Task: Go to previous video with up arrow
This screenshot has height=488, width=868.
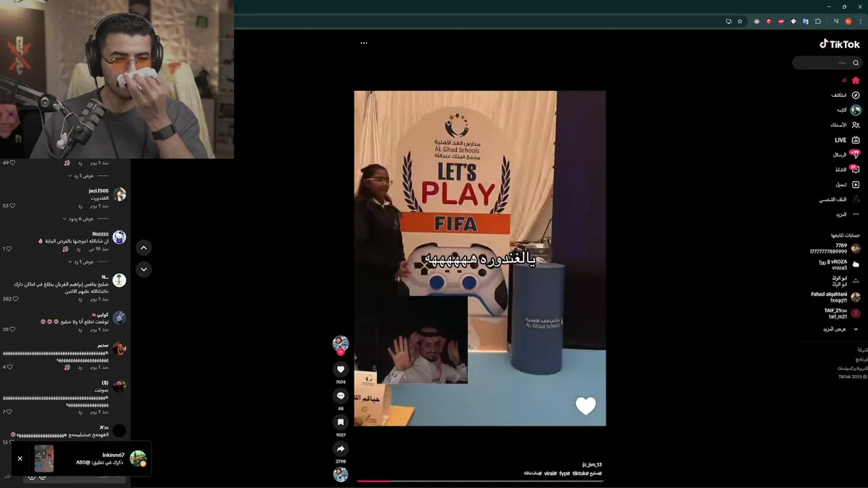Action: pos(144,248)
